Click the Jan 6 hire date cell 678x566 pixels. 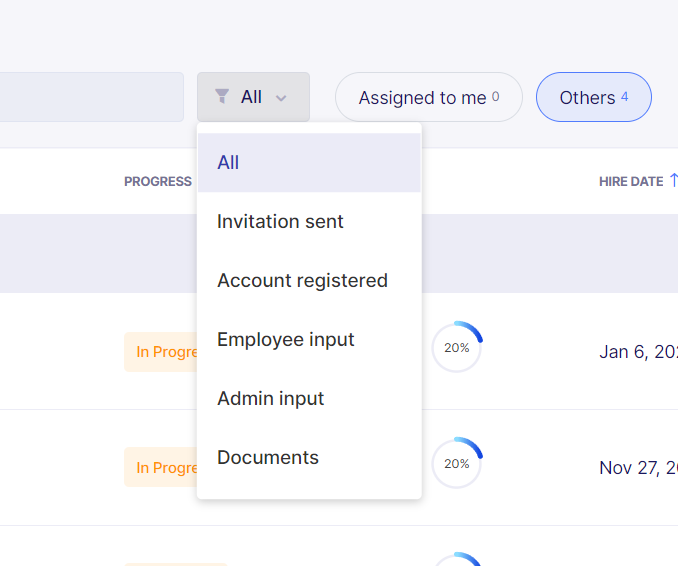[638, 352]
